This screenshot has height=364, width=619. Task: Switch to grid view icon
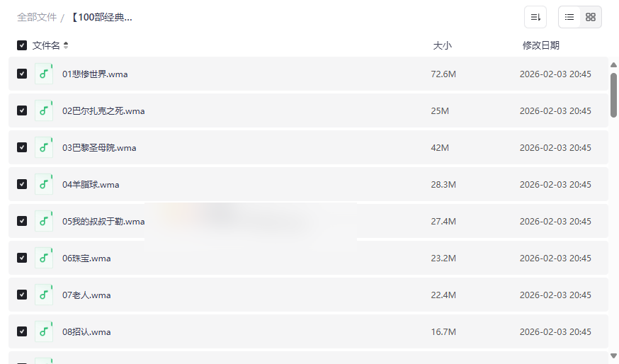591,17
